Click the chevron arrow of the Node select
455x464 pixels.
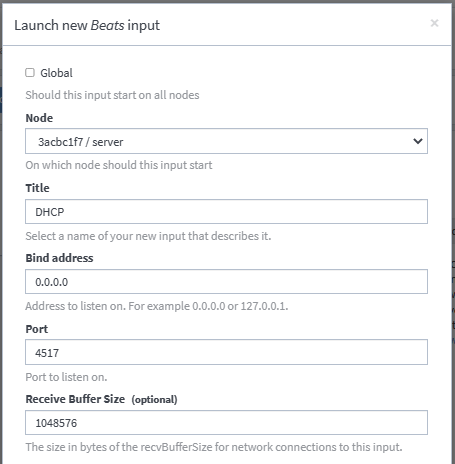point(418,141)
